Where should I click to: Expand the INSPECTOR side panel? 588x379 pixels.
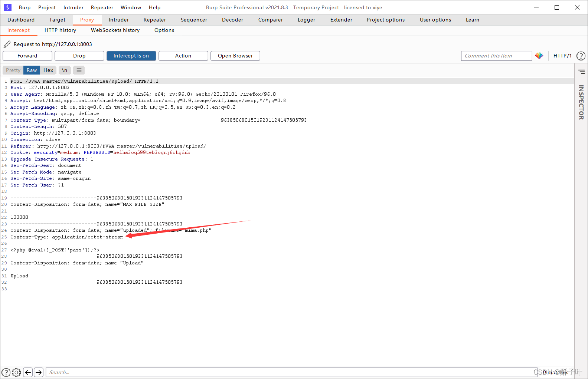coord(581,102)
